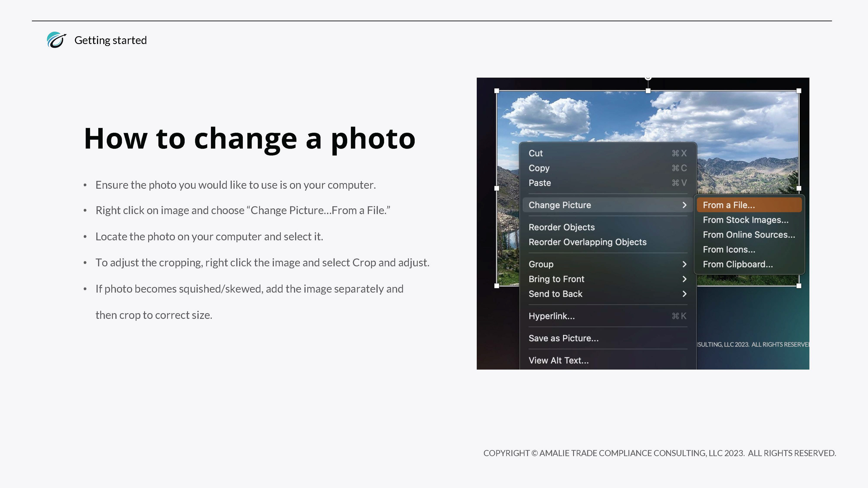Click the top-left selection handle
Viewport: 868px width, 488px height.
[497, 91]
